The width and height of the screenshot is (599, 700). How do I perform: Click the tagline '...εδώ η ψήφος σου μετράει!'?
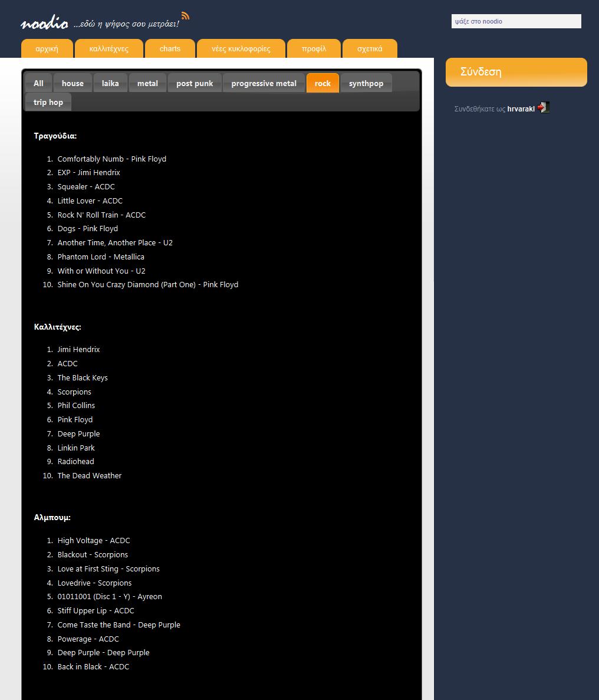click(126, 24)
